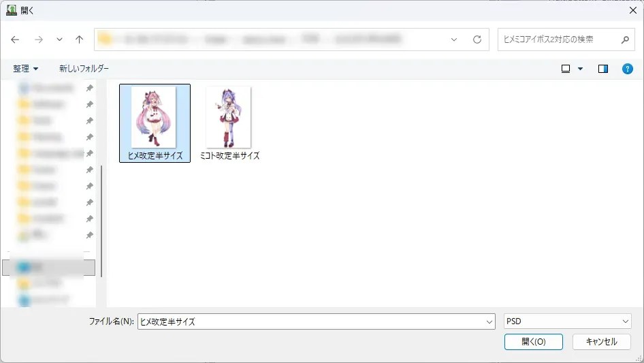Image resolution: width=644 pixels, height=363 pixels.
Task: Click the search magnifier icon
Action: (x=625, y=40)
